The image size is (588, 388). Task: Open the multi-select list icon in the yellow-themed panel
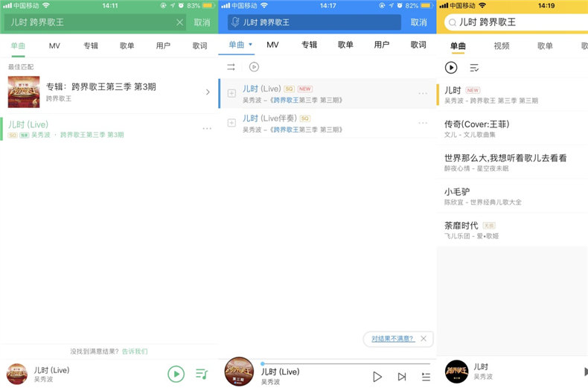[x=474, y=68]
